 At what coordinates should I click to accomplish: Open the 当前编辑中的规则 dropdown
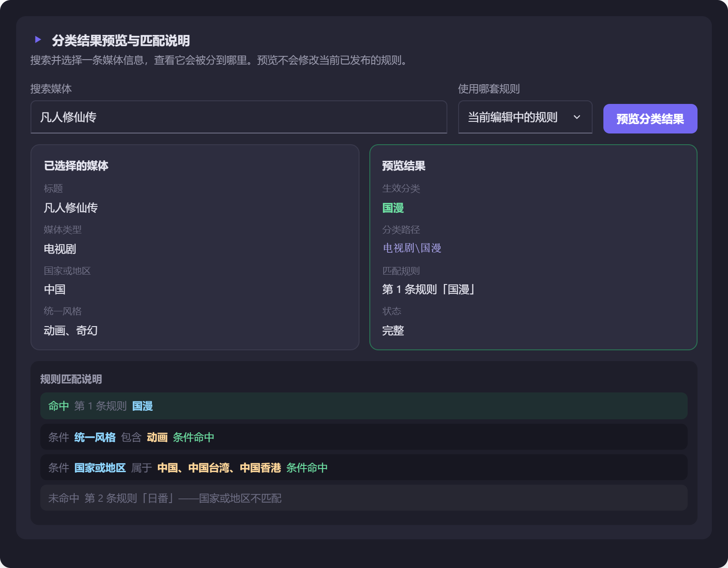pyautogui.click(x=525, y=117)
